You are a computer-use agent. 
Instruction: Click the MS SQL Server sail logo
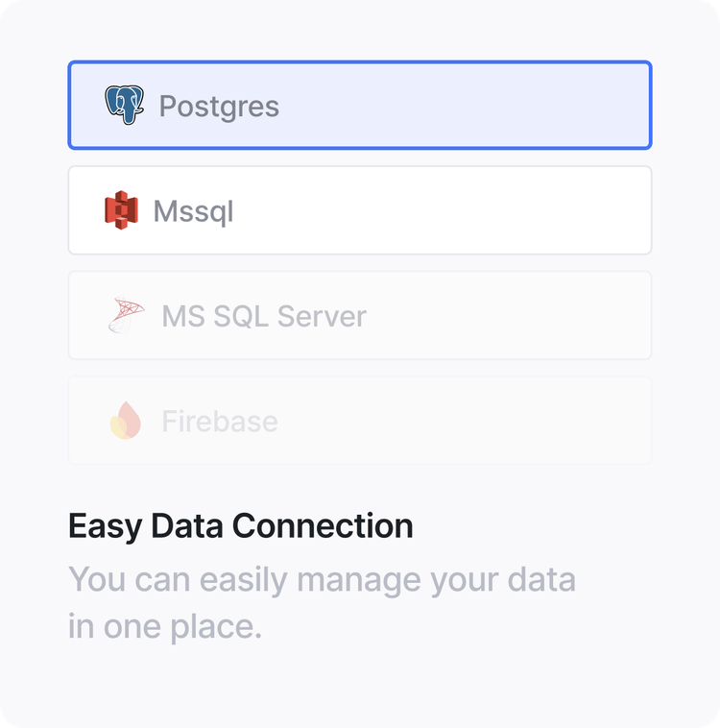127,315
